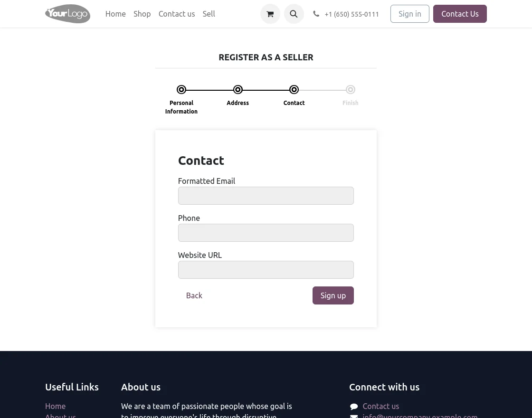532x418 pixels.
Task: Open the Contact Us page
Action: coord(460,14)
